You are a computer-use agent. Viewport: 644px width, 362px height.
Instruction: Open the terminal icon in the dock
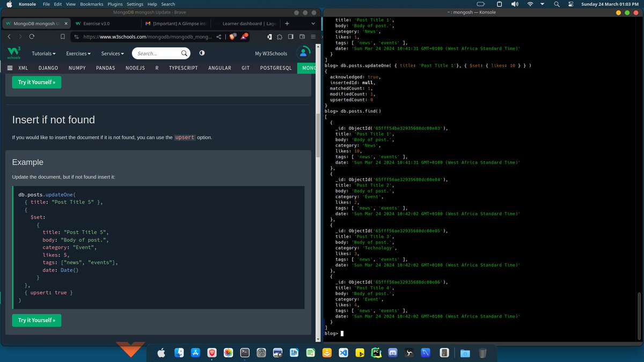click(245, 352)
